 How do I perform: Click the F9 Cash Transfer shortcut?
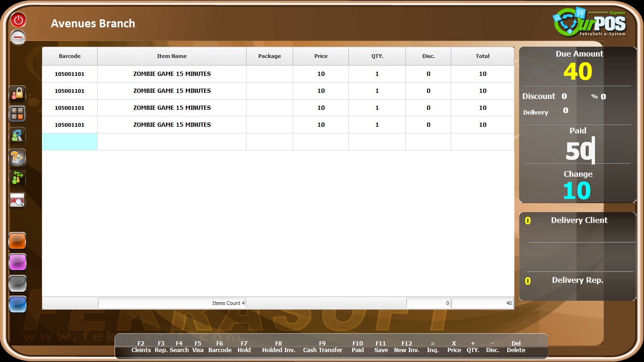point(322,347)
